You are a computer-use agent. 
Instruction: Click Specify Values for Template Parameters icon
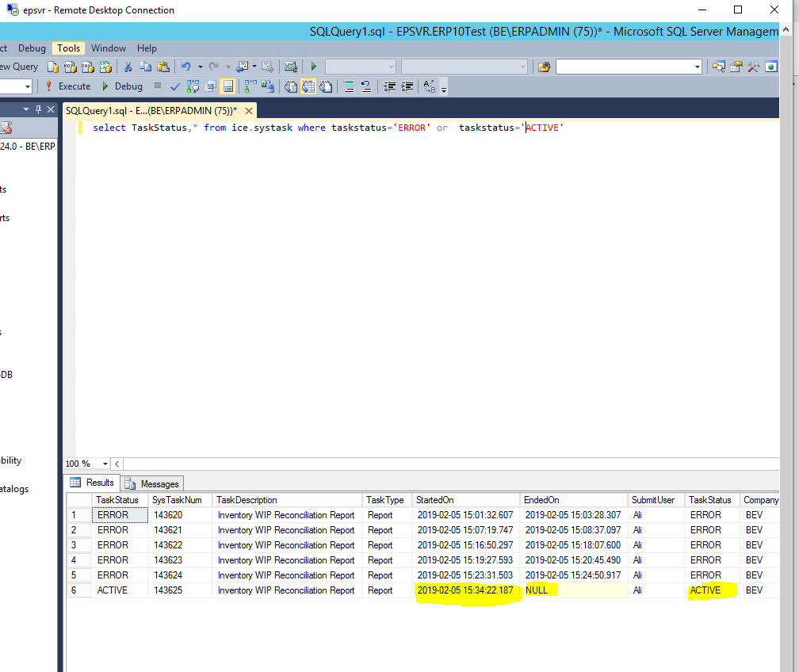(430, 86)
